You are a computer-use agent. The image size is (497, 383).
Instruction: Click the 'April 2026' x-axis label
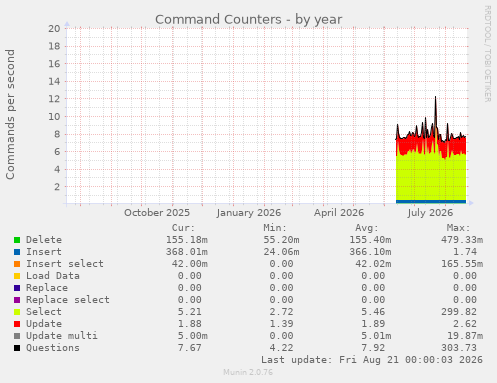(x=339, y=213)
